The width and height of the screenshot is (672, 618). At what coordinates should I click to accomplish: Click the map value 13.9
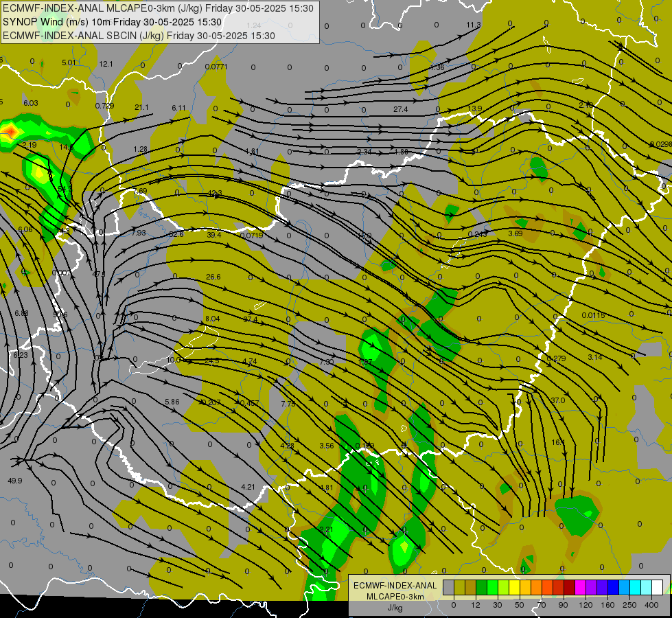pos(475,108)
